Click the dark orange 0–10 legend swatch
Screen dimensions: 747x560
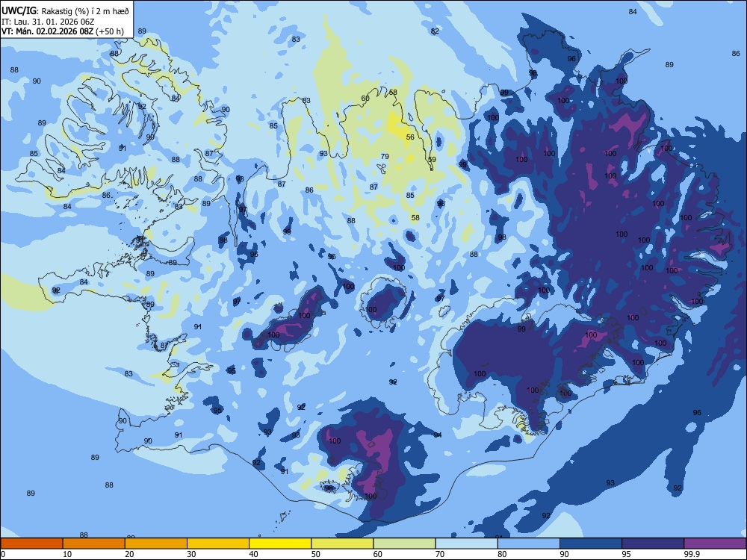[x=31, y=544]
